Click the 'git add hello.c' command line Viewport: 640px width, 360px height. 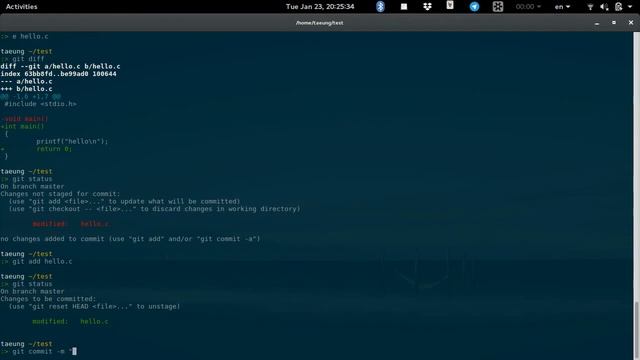pyautogui.click(x=37, y=261)
